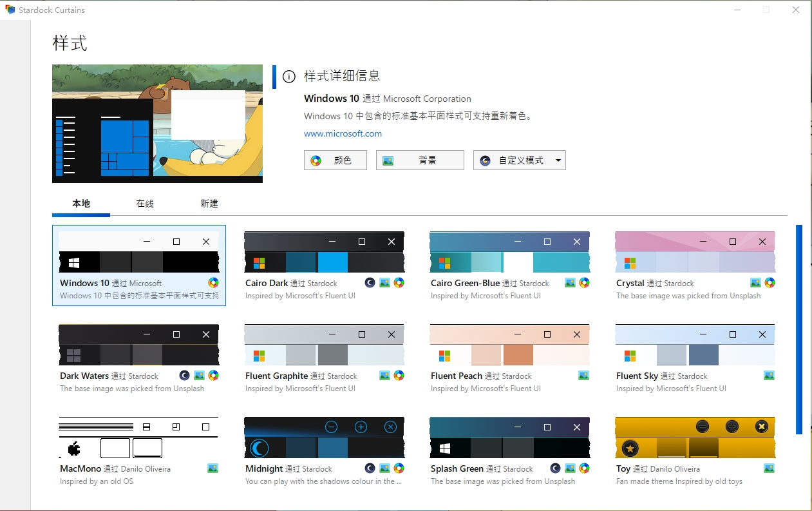This screenshot has height=511, width=812.
Task: Select the Fluent Graphite theme thumbnail
Action: pos(324,344)
